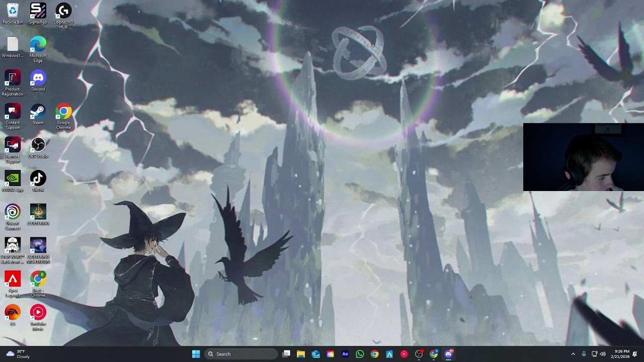
Task: Open After Effects from the taskbar
Action: [x=345, y=354]
